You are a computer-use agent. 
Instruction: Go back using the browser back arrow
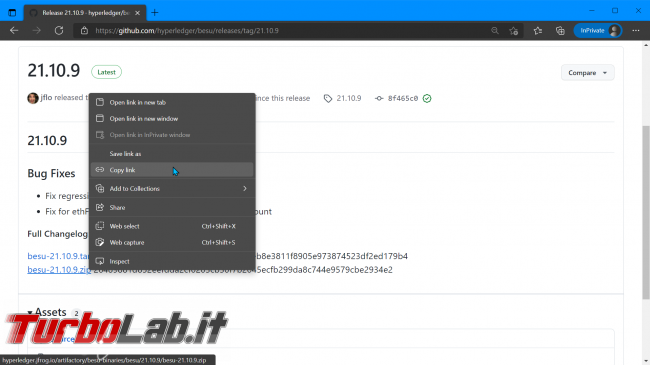[x=14, y=31]
